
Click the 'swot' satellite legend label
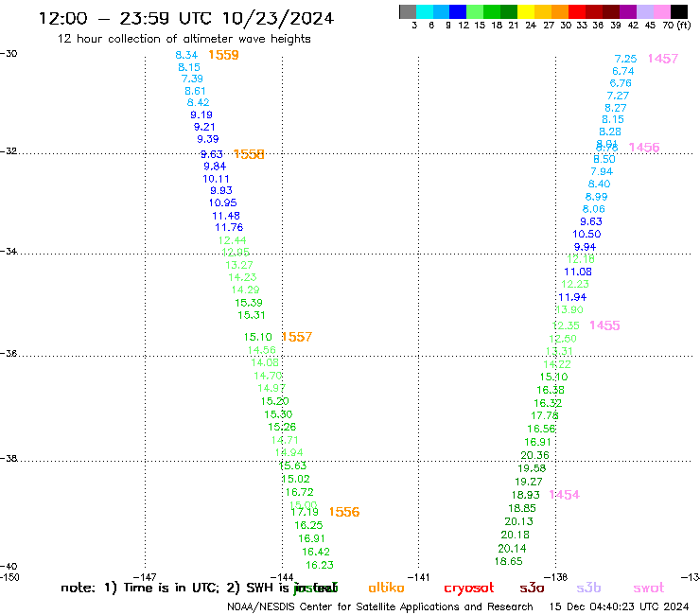coord(649,589)
